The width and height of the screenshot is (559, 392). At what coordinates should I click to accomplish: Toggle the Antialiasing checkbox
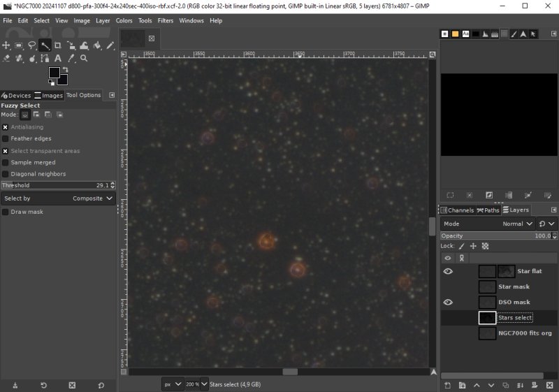pos(6,127)
